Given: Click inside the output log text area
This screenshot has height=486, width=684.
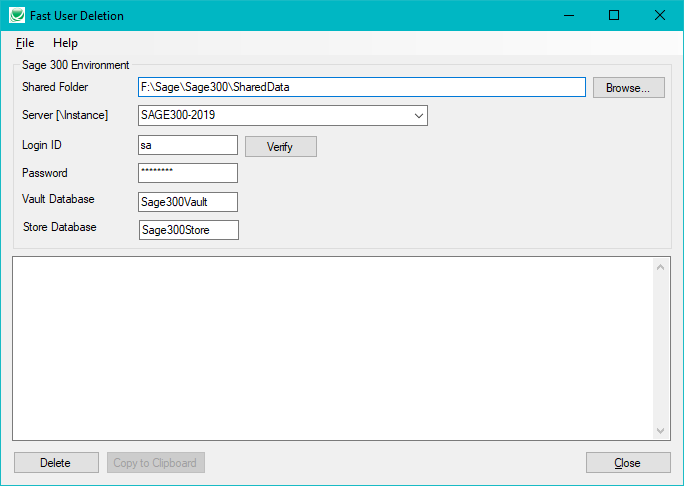Looking at the screenshot, I should coord(332,348).
